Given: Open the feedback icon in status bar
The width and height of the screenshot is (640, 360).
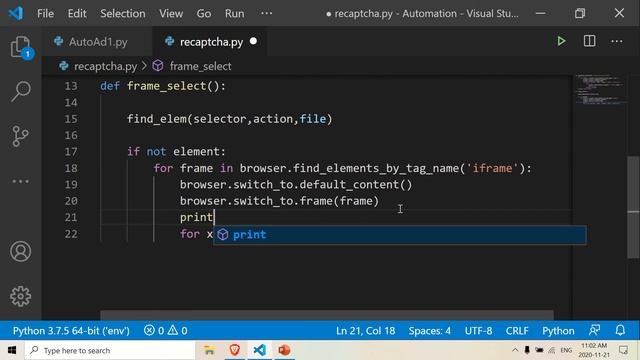Looking at the screenshot, I should pyautogui.click(x=594, y=330).
